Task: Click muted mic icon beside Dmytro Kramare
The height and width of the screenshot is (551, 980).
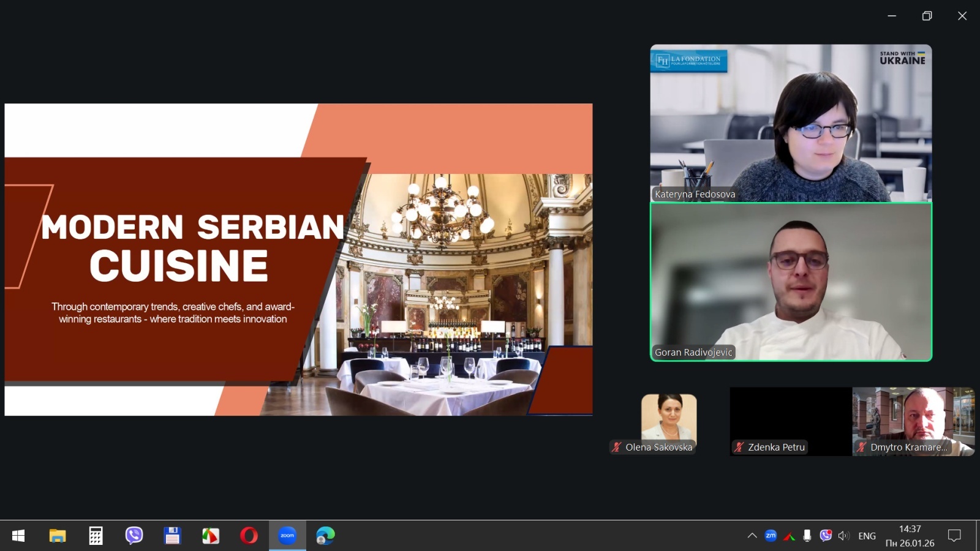Action: pyautogui.click(x=862, y=447)
